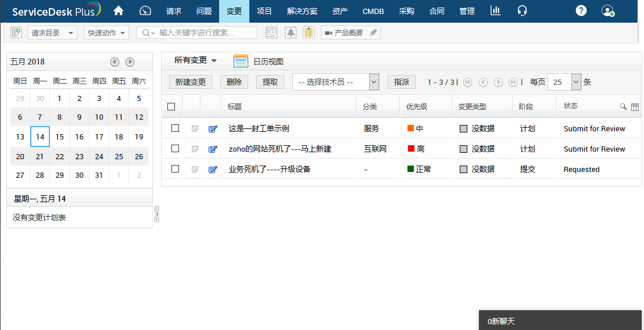Open the 项目 tab

(264, 11)
